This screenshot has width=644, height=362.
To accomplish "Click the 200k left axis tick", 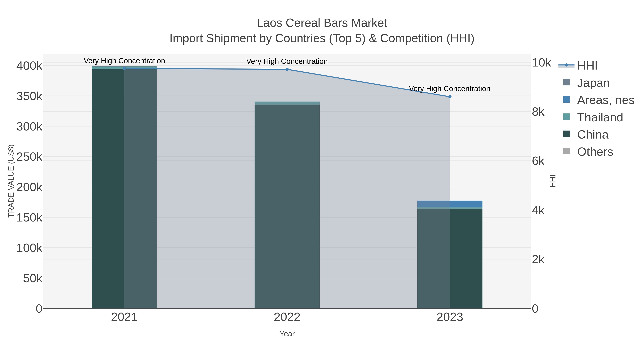I will [x=29, y=187].
